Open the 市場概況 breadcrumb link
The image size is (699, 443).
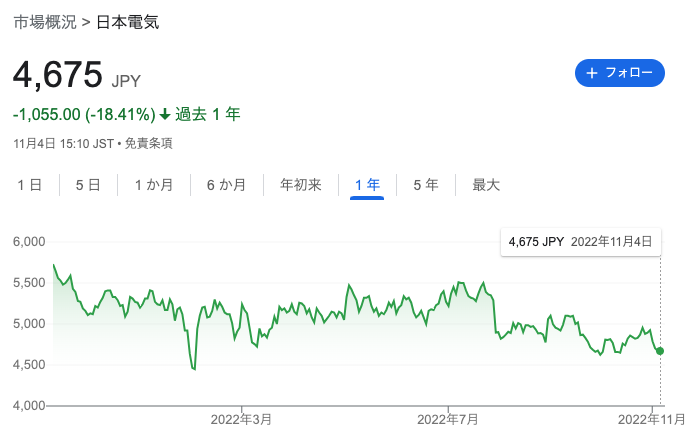click(45, 22)
